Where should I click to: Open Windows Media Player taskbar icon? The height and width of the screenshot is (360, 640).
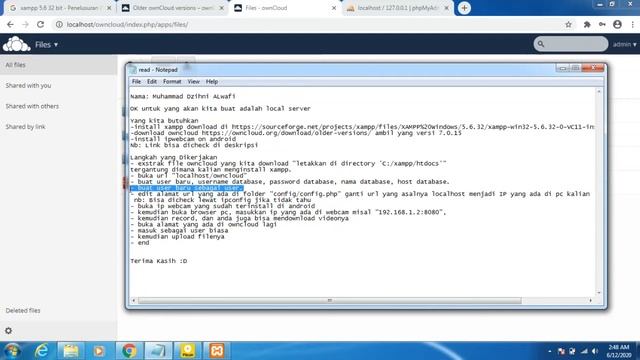99,351
